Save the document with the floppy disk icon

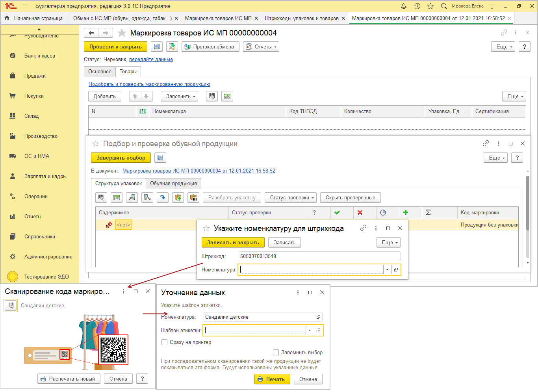tap(157, 46)
